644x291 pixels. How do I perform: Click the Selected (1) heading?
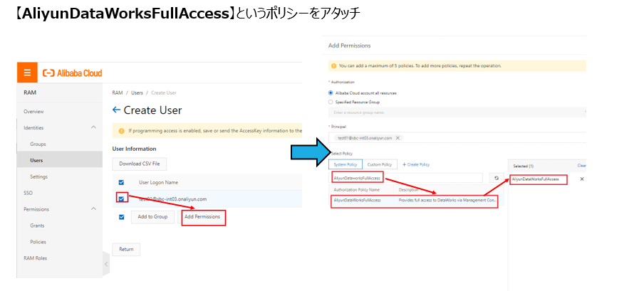coord(523,166)
